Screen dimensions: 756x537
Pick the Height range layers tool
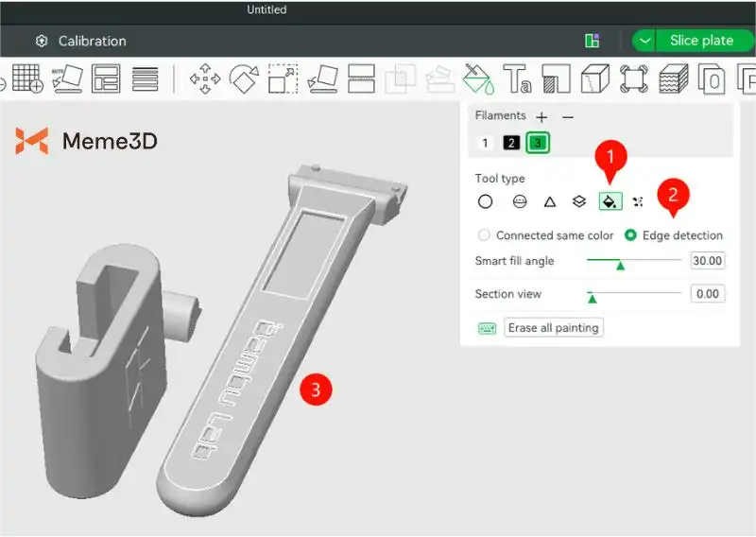579,201
